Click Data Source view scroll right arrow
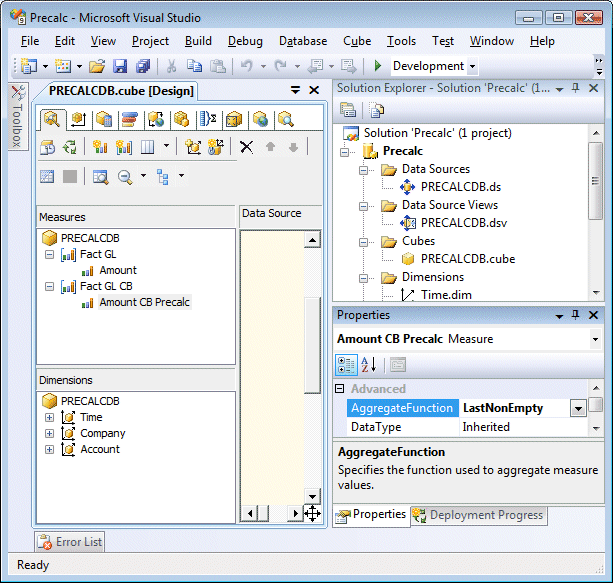The image size is (613, 583). (x=296, y=513)
